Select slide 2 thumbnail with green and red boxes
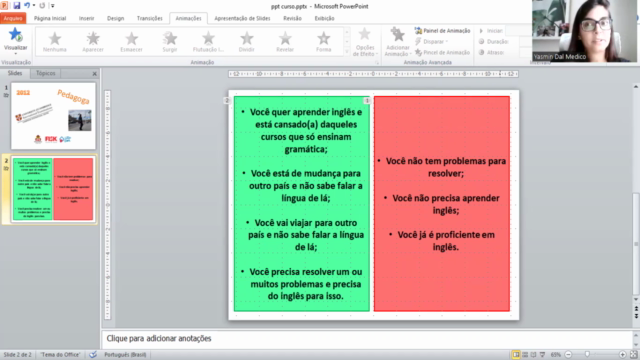The height and width of the screenshot is (360, 640). (x=53, y=189)
